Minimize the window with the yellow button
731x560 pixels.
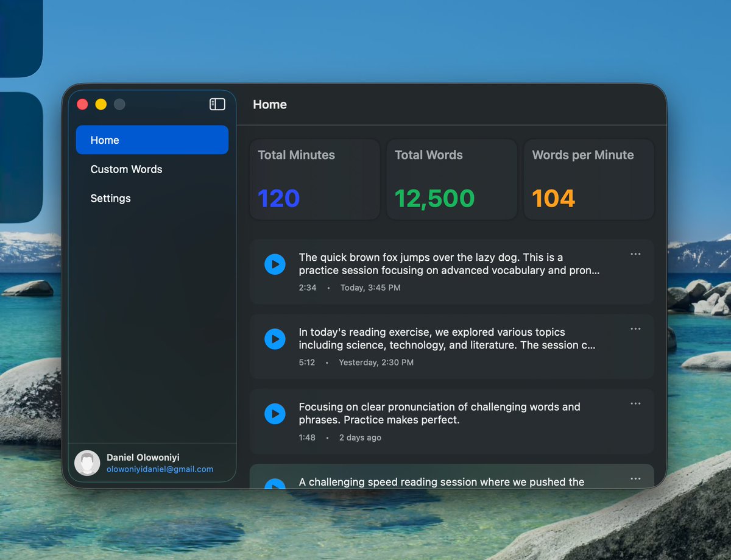click(101, 104)
